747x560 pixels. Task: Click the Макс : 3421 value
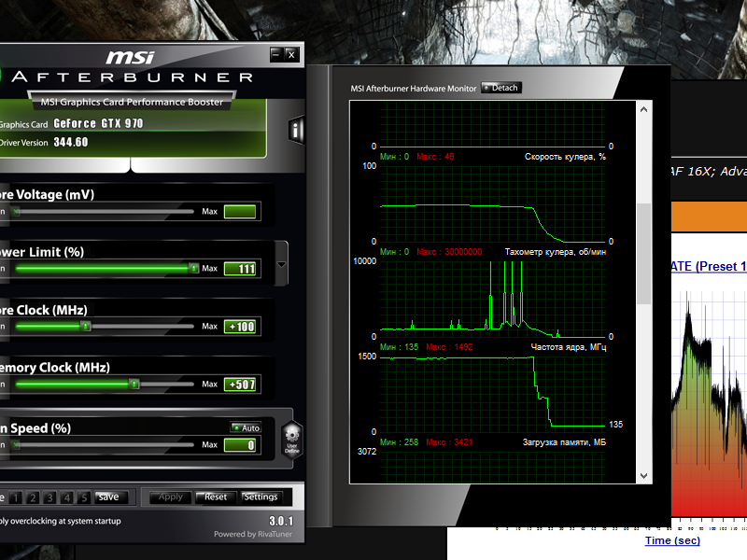449,442
